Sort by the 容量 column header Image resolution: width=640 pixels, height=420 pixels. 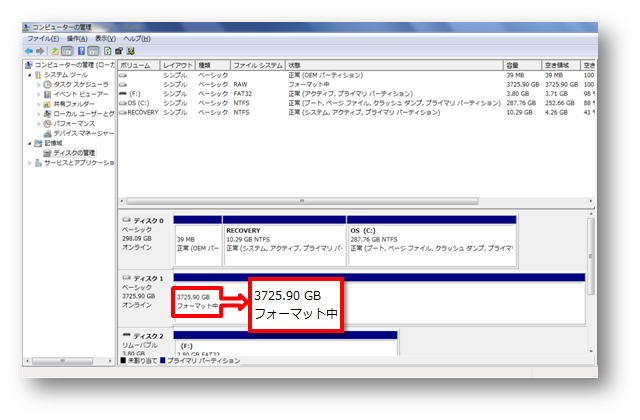tap(522, 65)
